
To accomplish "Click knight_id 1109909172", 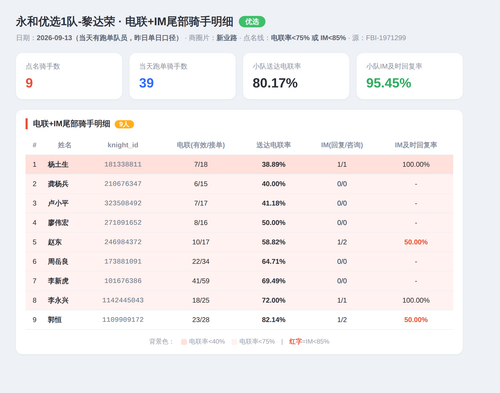I will pyautogui.click(x=123, y=319).
